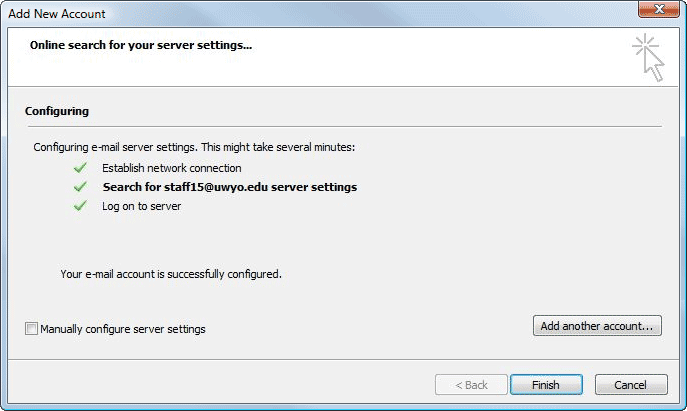Click 'Configuring e-mail server settings' description text
The width and height of the screenshot is (687, 411).
pyautogui.click(x=194, y=147)
